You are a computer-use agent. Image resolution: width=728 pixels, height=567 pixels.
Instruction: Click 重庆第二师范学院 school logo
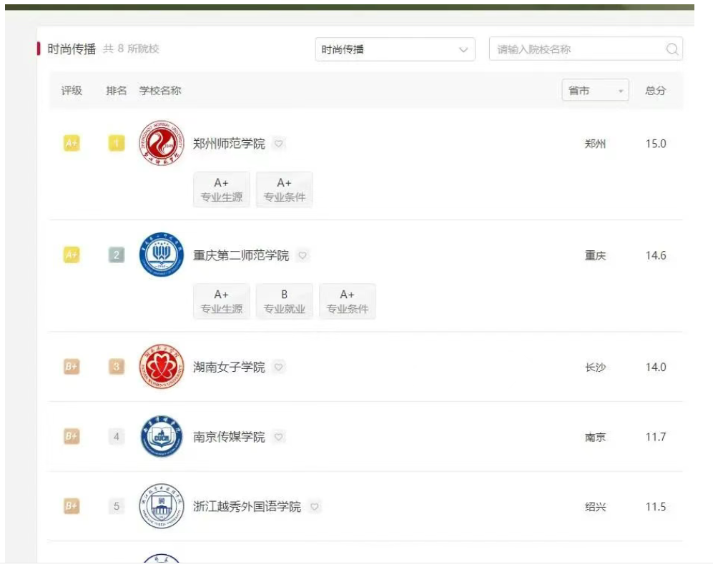tap(162, 255)
